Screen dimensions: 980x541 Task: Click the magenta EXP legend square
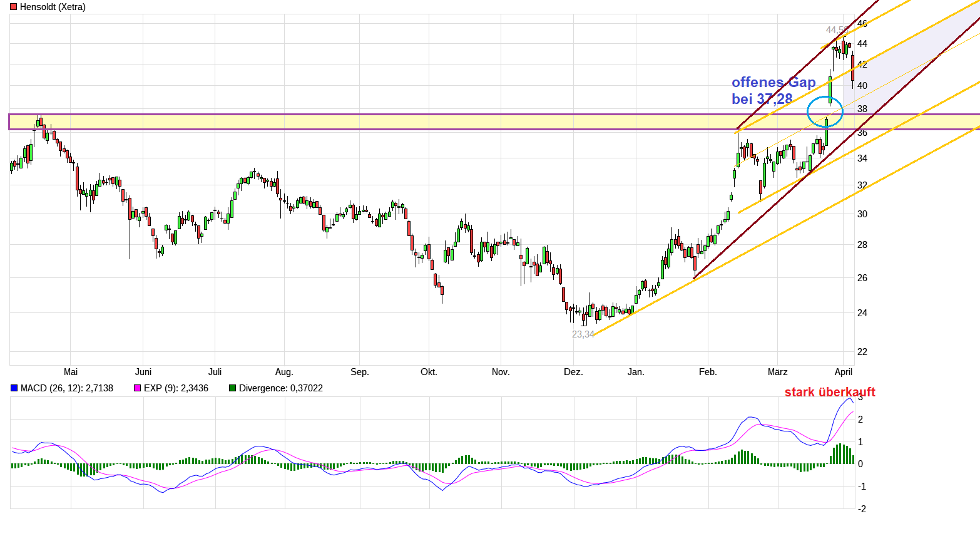pos(138,388)
